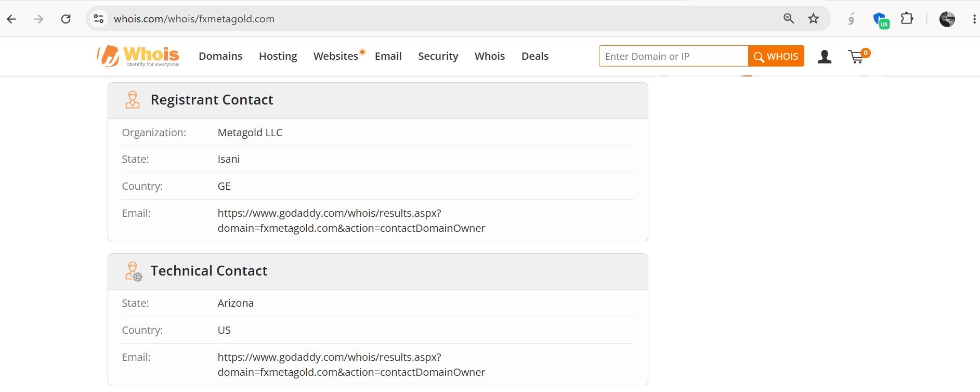Screen dimensions: 980x392
Task: Open the Domains menu
Action: click(220, 56)
